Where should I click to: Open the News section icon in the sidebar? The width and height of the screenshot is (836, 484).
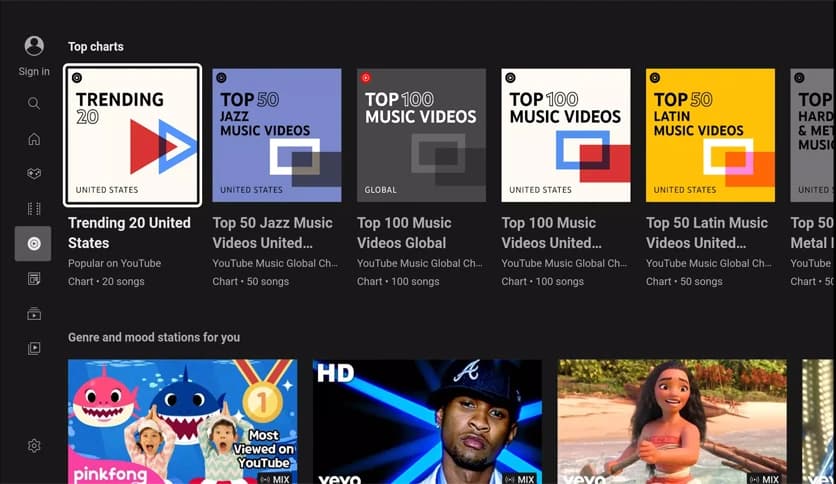pos(34,278)
